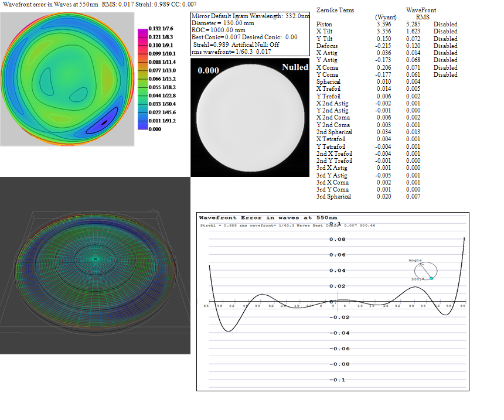Click the '2nd Spherical' Zernike term

[334, 132]
